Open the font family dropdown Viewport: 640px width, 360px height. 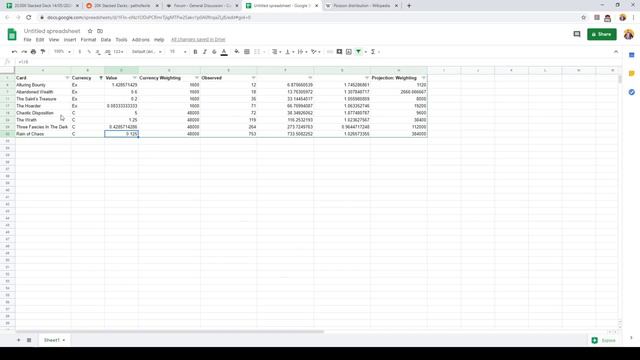click(x=147, y=52)
